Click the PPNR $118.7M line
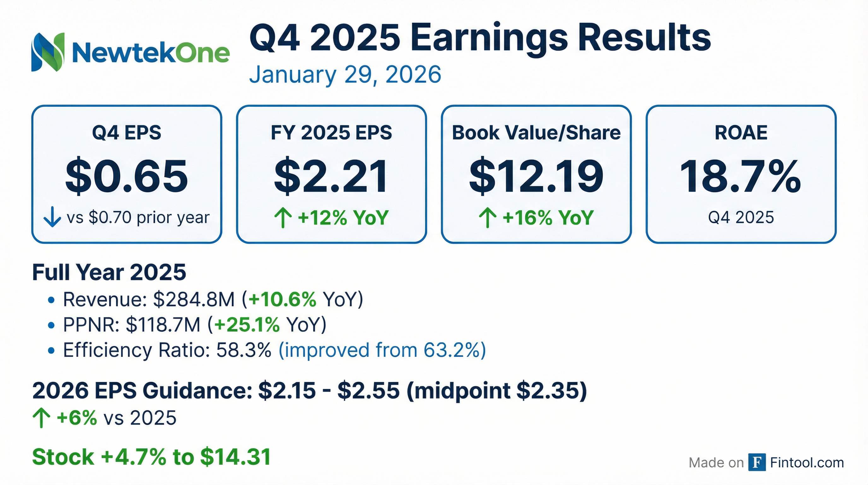This screenshot has width=868, height=485. click(x=195, y=325)
